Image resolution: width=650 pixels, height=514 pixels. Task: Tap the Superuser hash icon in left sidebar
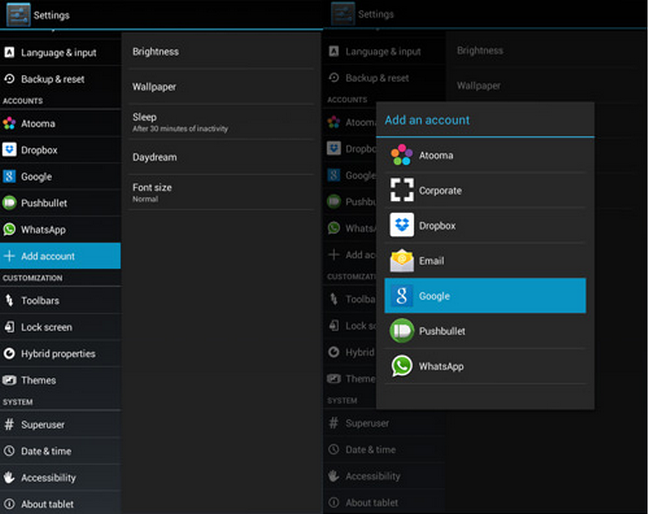[9, 424]
